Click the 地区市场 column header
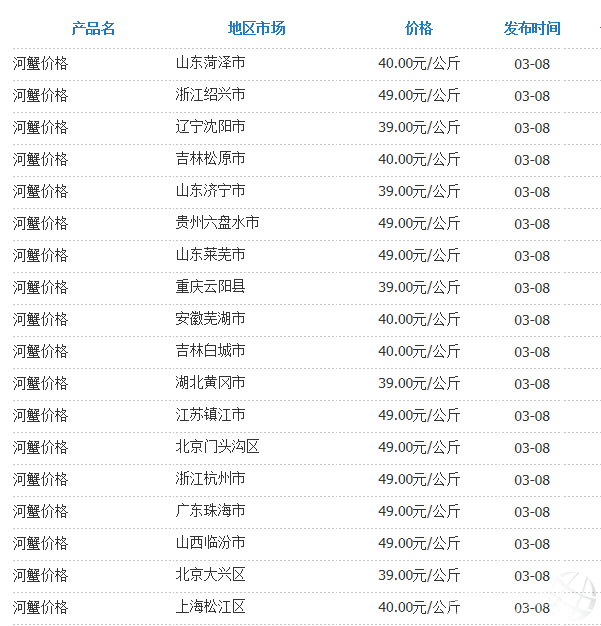Viewport: 601px width, 626px height. (256, 28)
